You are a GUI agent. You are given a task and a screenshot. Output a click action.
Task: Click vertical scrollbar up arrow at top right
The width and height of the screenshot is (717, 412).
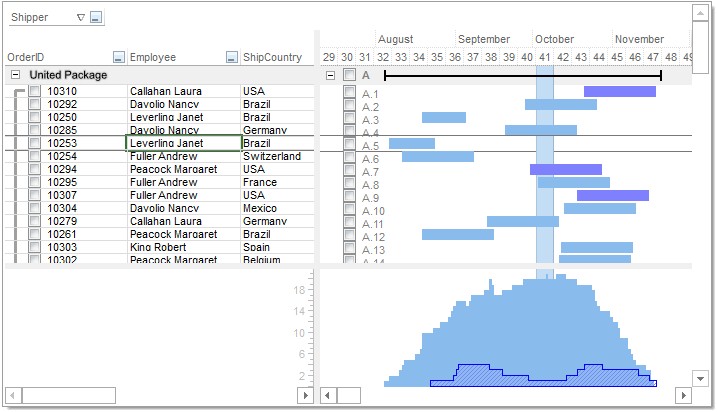701,11
